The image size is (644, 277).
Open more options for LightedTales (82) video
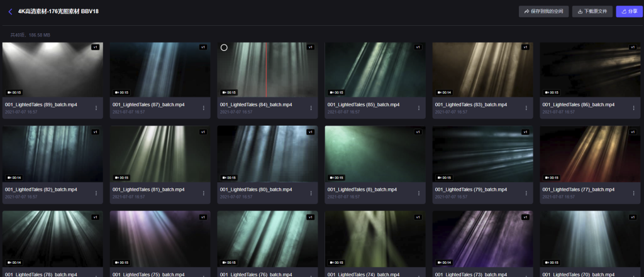tap(96, 192)
